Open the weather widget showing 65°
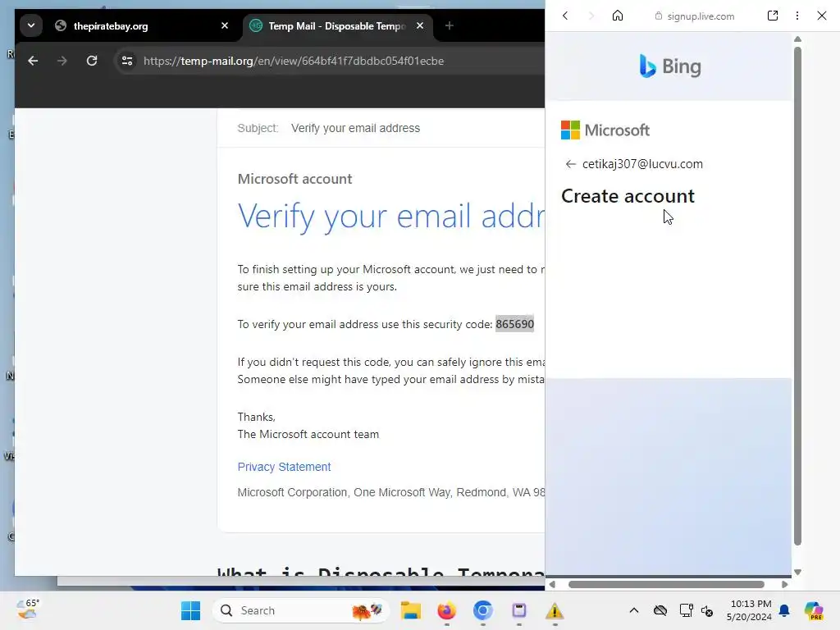The height and width of the screenshot is (630, 840). tap(27, 609)
